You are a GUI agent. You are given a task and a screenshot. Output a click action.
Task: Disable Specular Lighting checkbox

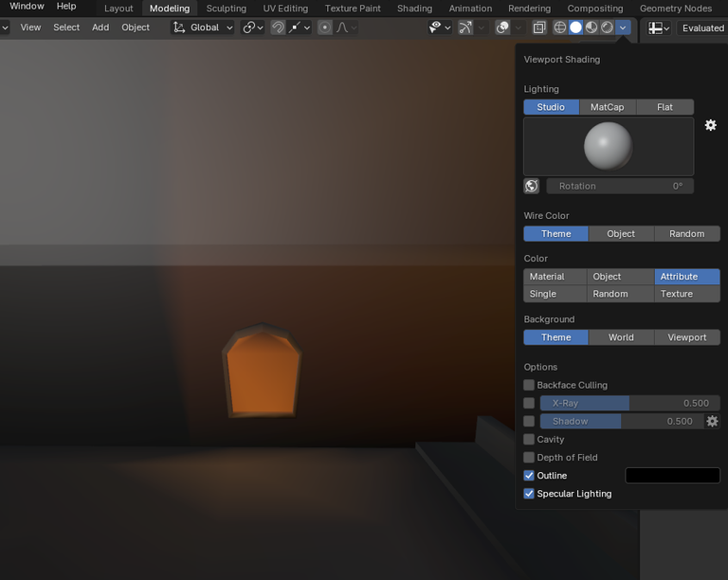coord(529,494)
